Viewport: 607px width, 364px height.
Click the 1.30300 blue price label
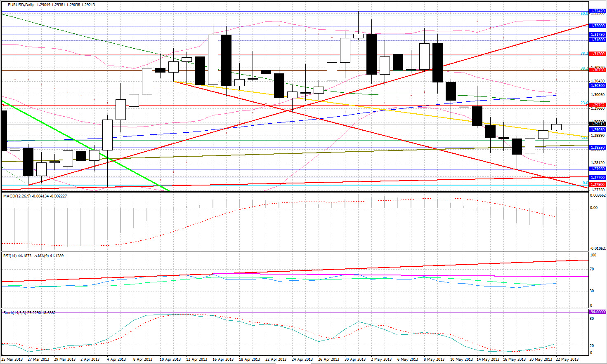pos(597,86)
